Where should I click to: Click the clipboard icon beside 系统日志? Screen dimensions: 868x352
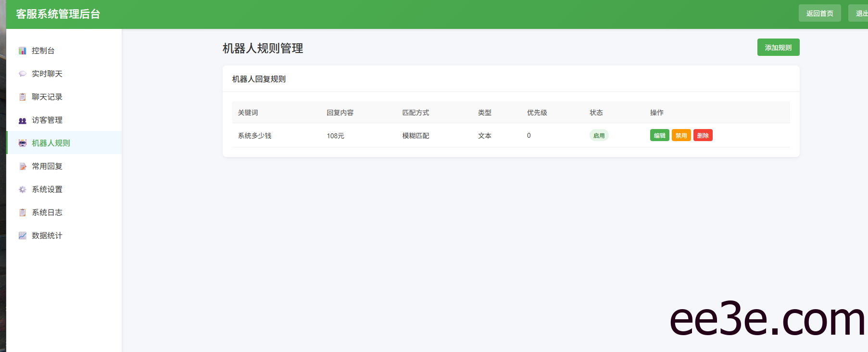tap(22, 212)
